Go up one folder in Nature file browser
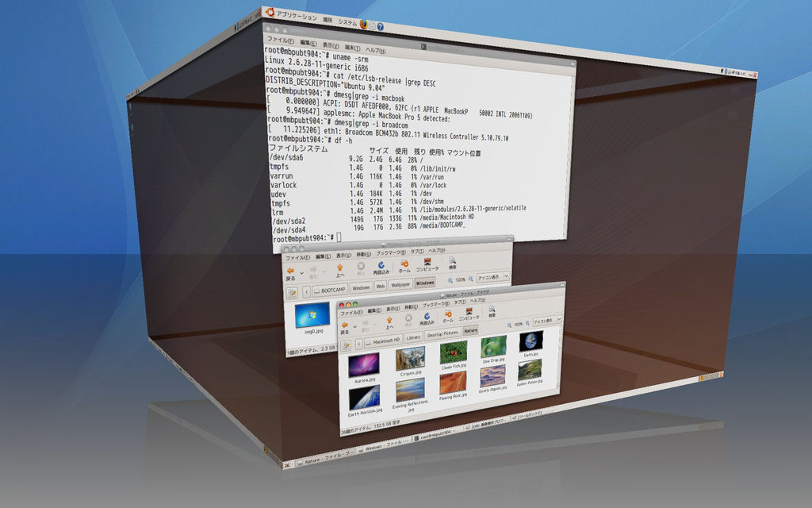Screen dimensions: 812x508 (x=389, y=324)
